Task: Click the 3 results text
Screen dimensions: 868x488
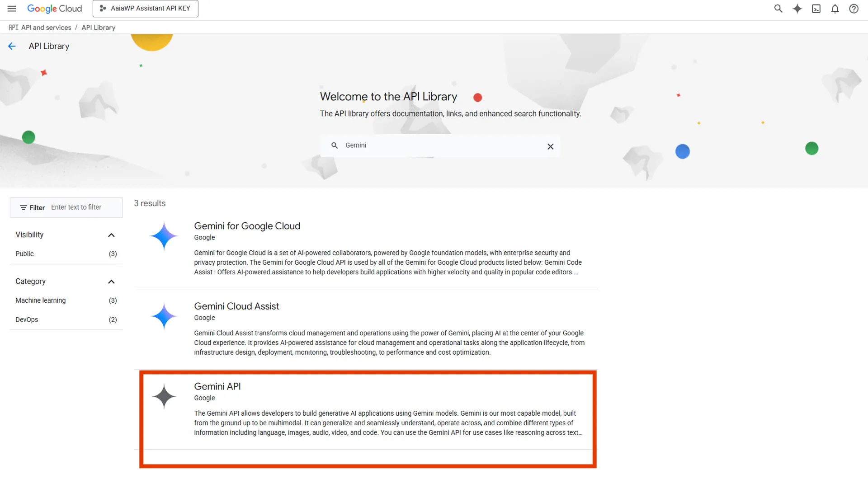Action: tap(150, 203)
